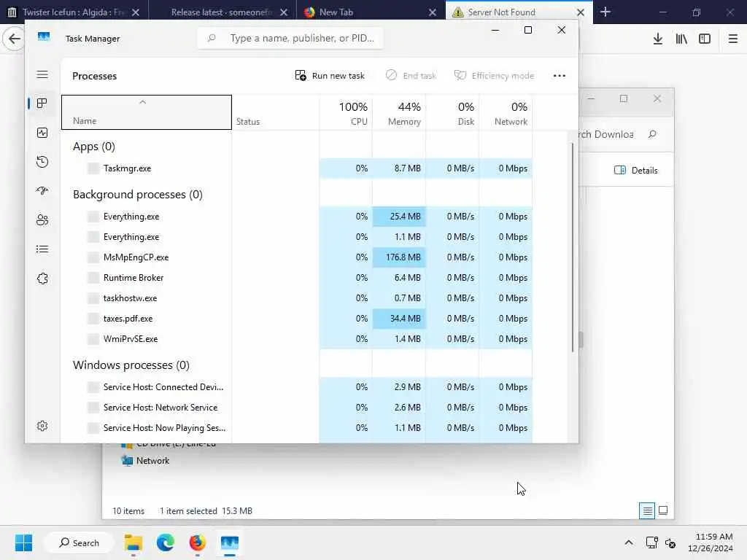Open Firefox from the taskbar

[x=197, y=542]
